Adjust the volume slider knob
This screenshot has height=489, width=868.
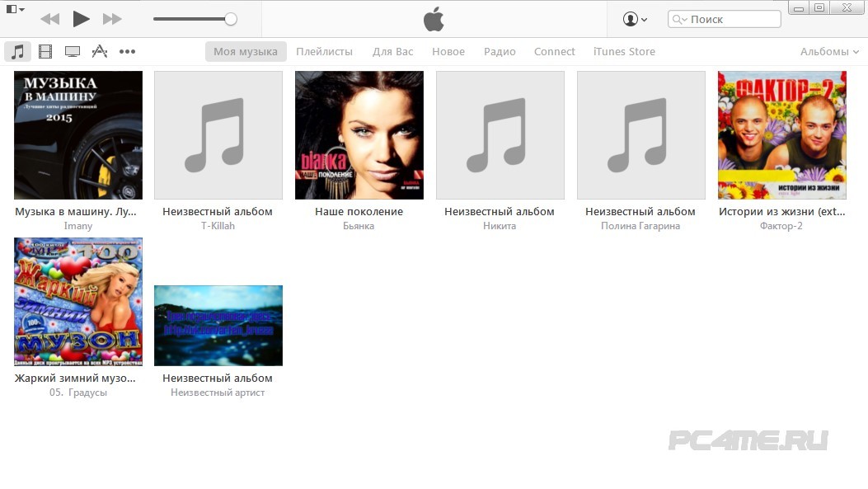231,19
